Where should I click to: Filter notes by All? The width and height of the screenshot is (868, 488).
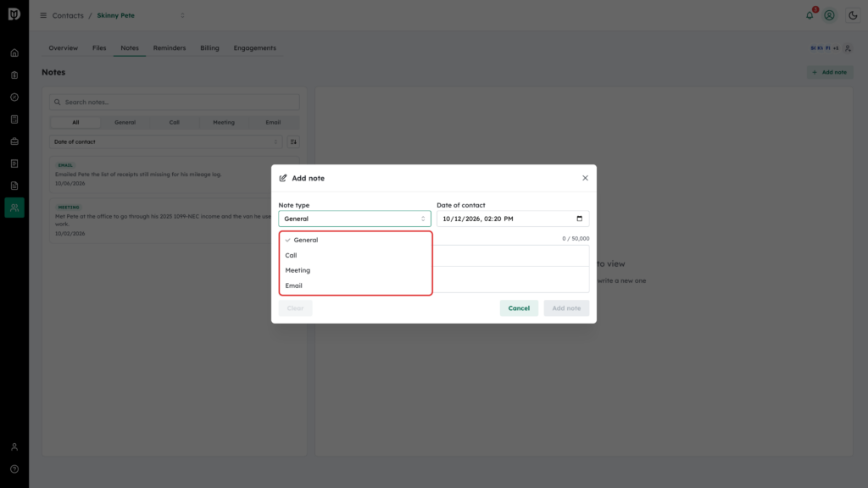pyautogui.click(x=75, y=122)
